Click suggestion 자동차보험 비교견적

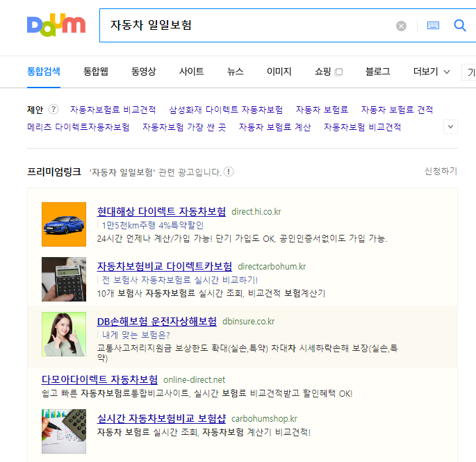[x=362, y=127]
